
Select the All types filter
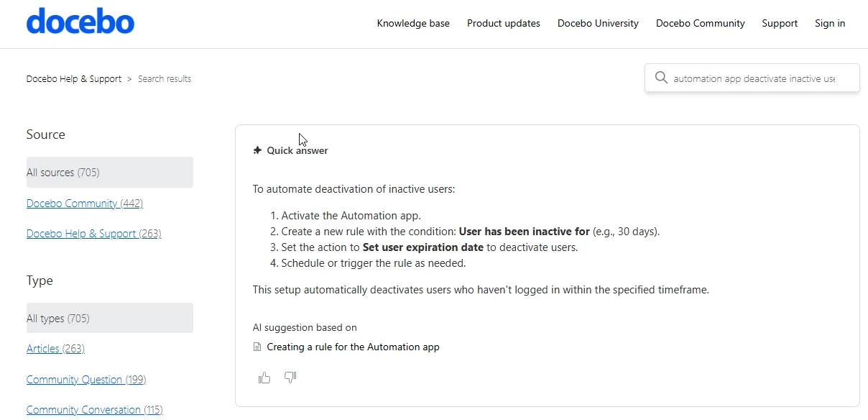pos(109,318)
